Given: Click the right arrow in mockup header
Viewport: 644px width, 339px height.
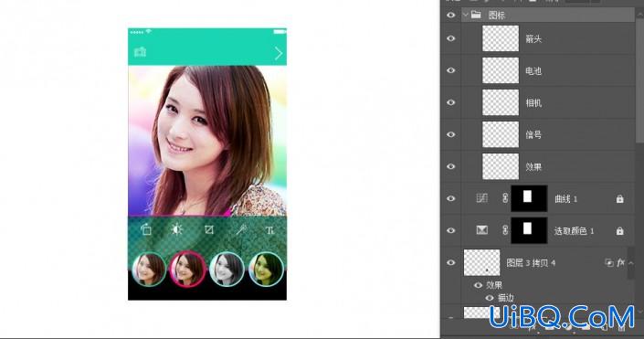Looking at the screenshot, I should (279, 53).
